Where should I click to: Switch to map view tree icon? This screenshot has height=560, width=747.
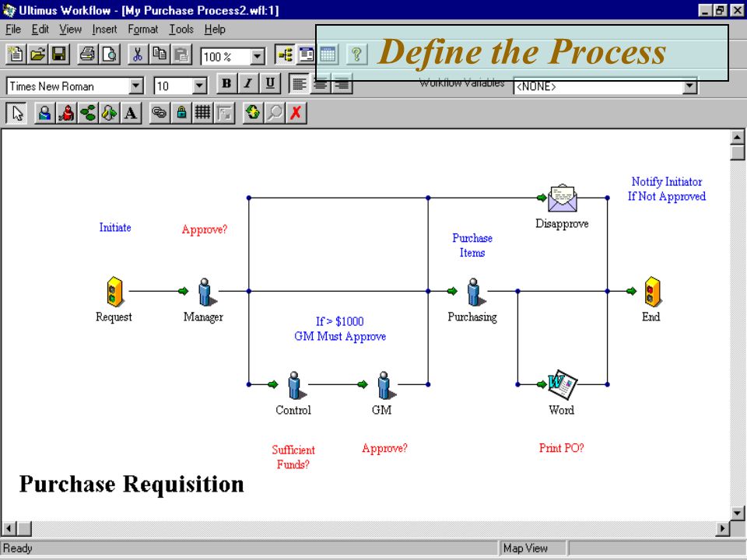point(286,54)
